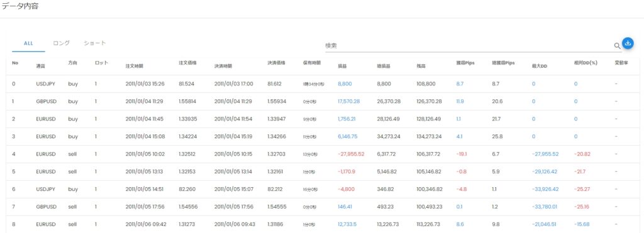644x233 pixels.
Task: Click profit value 1,756.21
Action: pos(347,119)
